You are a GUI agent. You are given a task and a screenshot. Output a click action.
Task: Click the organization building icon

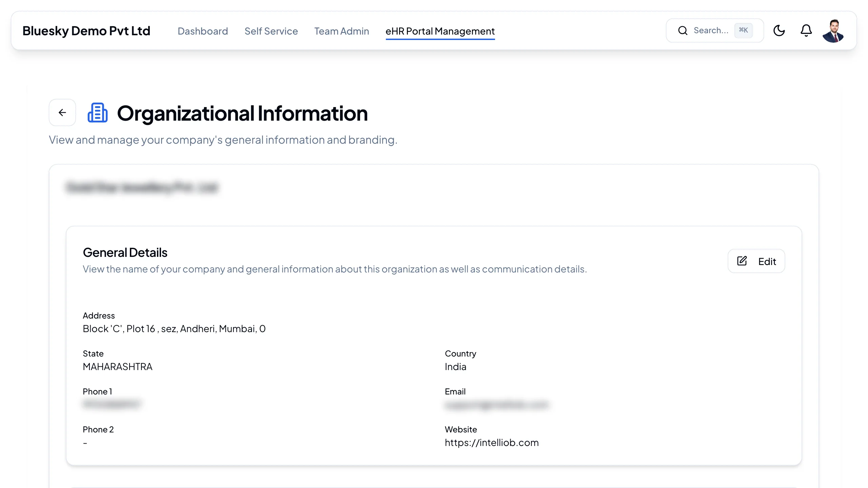pos(98,113)
